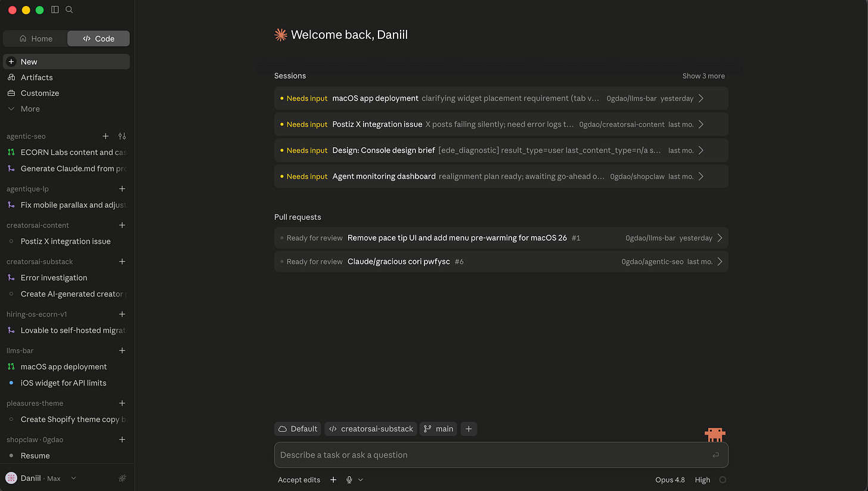
Task: Add session to agentic-seo project
Action: 106,136
